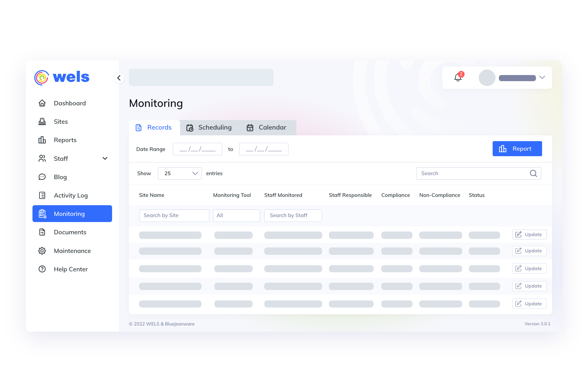Open the user profile dropdown arrow
Image resolution: width=588 pixels, height=392 pixels.
(x=542, y=77)
